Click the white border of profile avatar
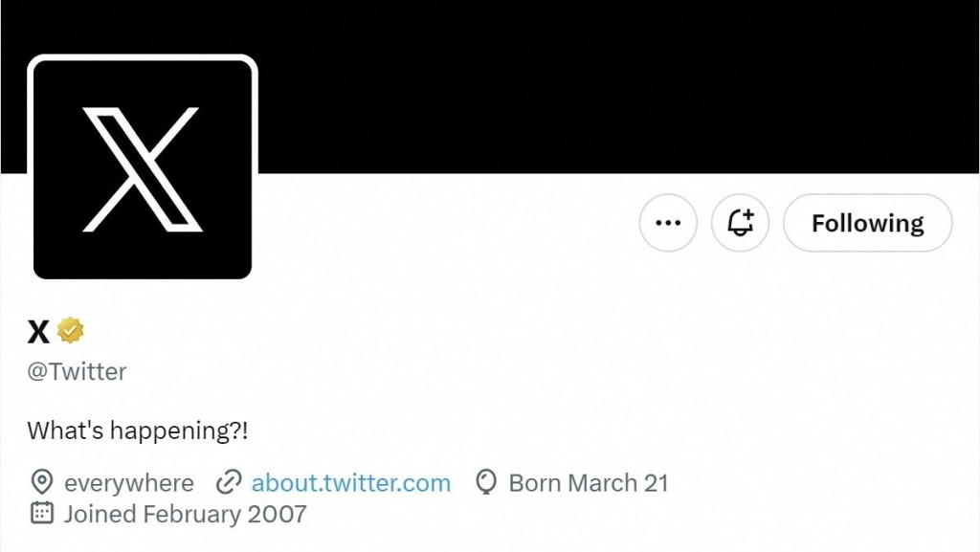The image size is (980, 552). (143, 57)
